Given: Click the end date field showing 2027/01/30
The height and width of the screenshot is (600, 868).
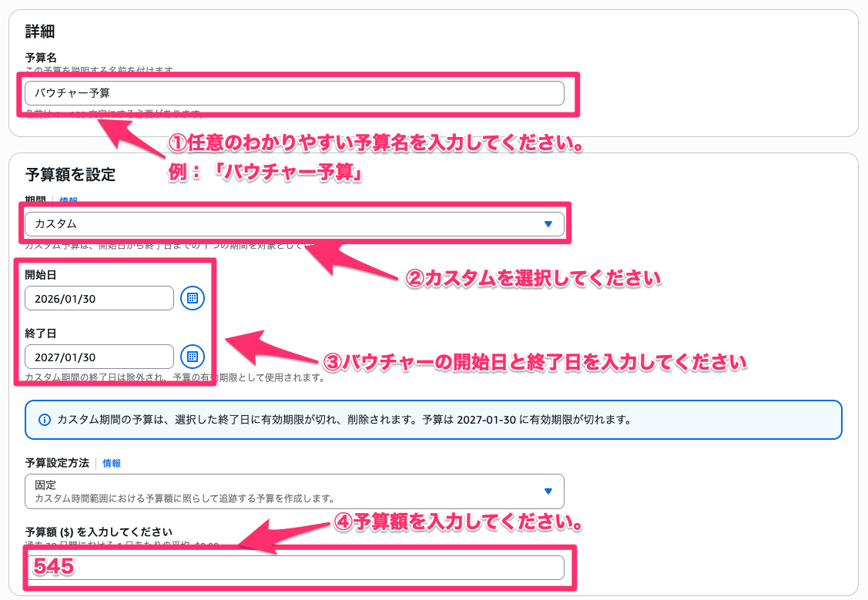Looking at the screenshot, I should point(99,357).
